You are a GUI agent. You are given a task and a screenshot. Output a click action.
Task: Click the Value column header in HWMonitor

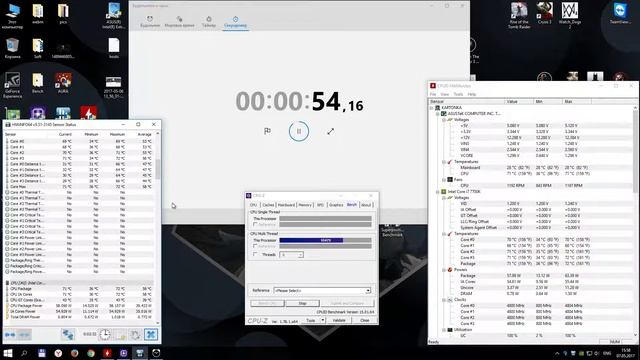click(x=518, y=101)
